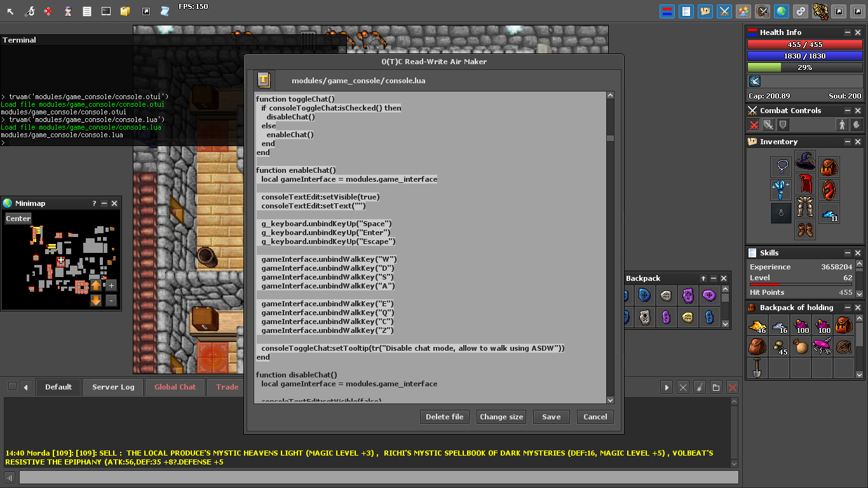Toggle Health Info panel with red-blue bars icon
Viewport: 868px width, 488px height.
(667, 11)
